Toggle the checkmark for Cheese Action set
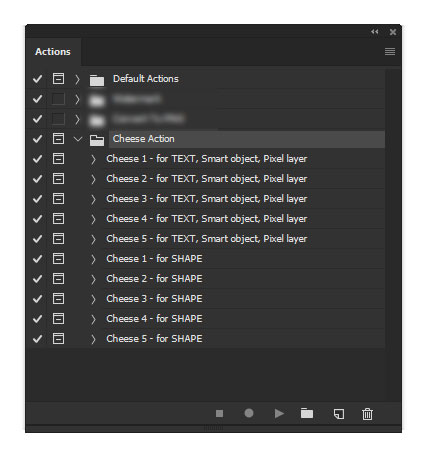The image size is (426, 456). pos(37,139)
